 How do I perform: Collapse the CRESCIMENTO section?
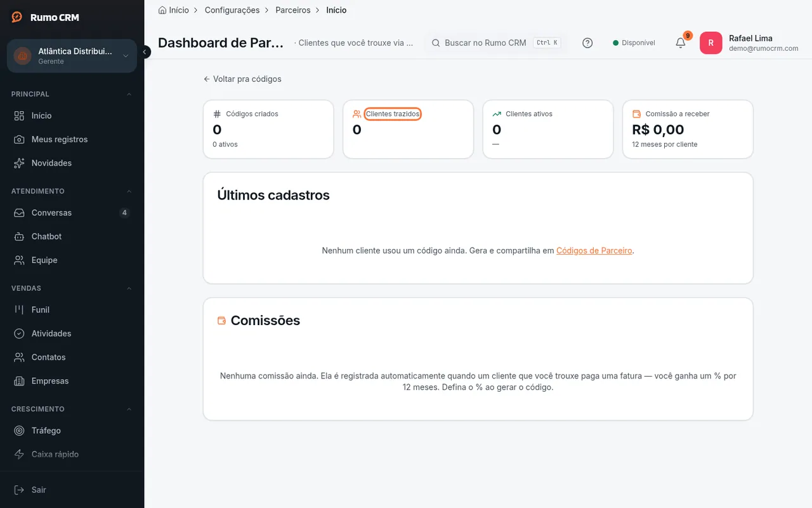coord(129,409)
